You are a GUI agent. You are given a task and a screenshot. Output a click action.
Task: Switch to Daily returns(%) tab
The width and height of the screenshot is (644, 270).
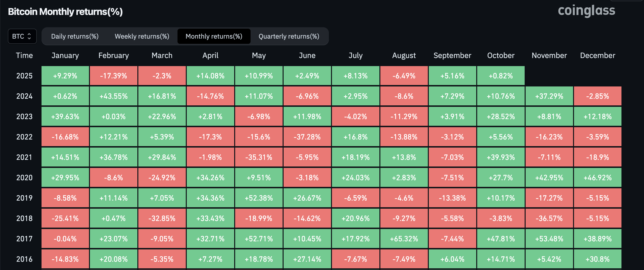tap(75, 36)
